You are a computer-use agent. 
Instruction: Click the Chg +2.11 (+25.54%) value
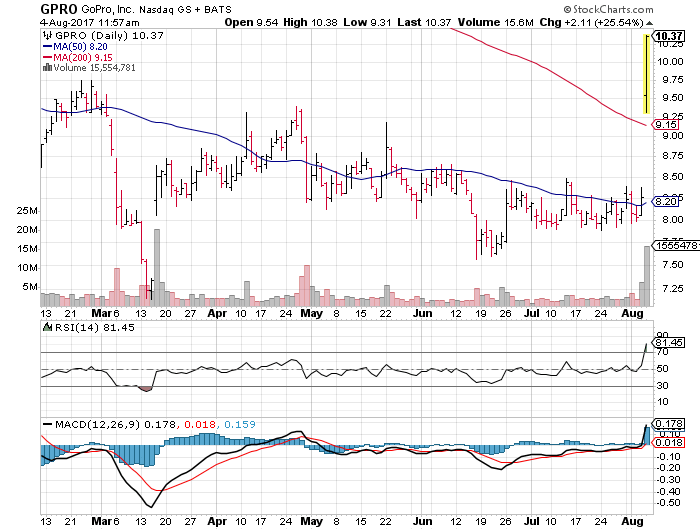pyautogui.click(x=592, y=22)
